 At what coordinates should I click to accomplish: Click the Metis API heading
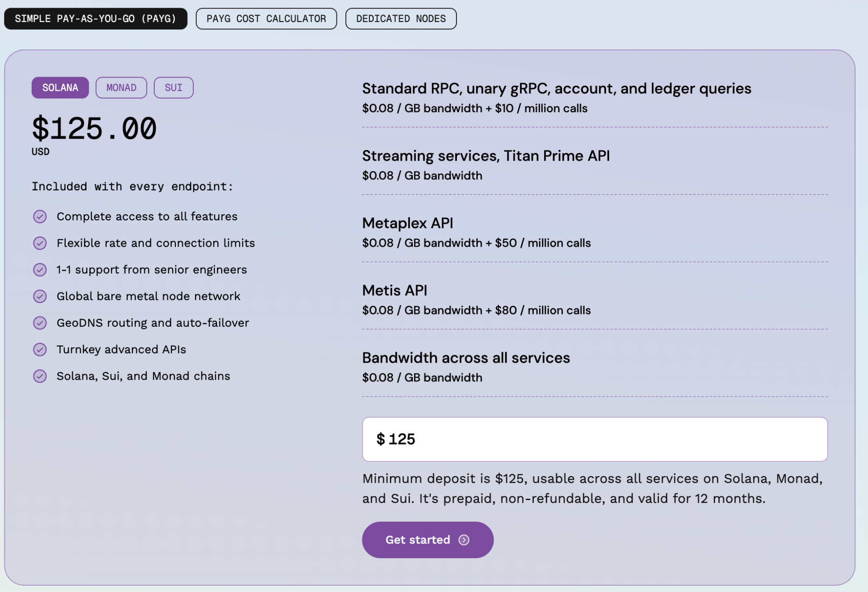coord(395,290)
